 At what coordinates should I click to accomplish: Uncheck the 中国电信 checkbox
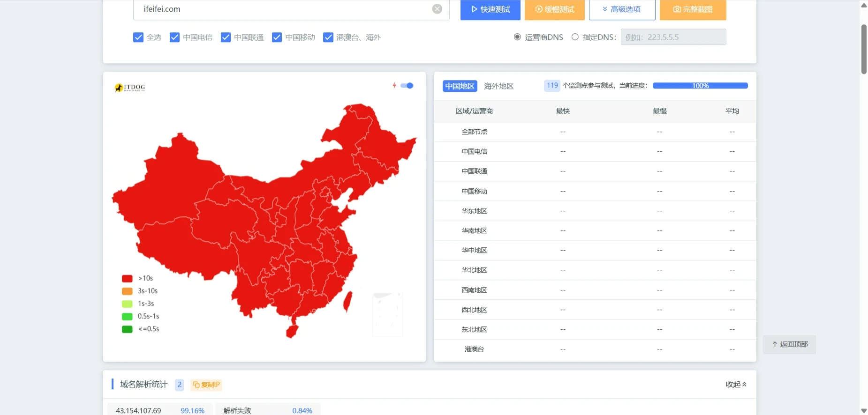point(175,37)
